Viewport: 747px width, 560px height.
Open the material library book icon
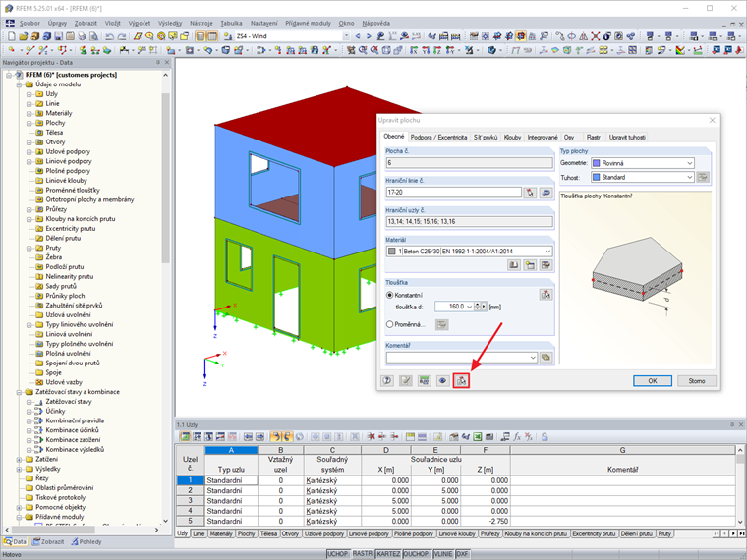tap(513, 265)
